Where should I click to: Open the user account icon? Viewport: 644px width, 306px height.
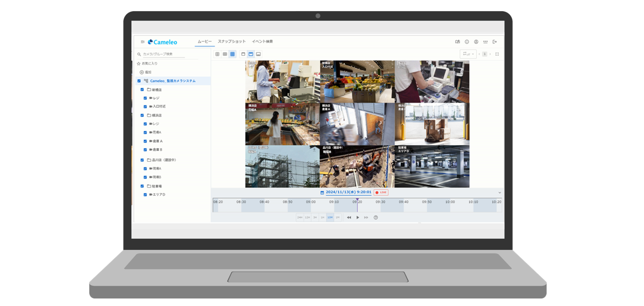click(476, 42)
